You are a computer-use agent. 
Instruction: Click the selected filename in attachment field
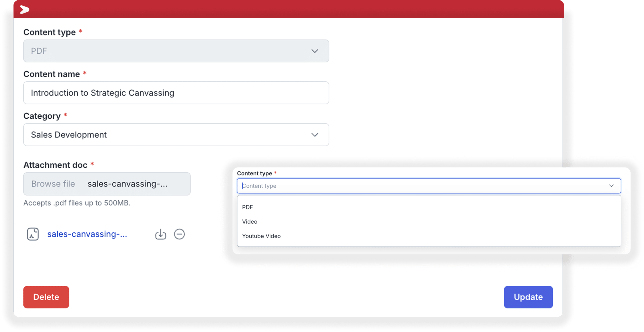tap(127, 184)
